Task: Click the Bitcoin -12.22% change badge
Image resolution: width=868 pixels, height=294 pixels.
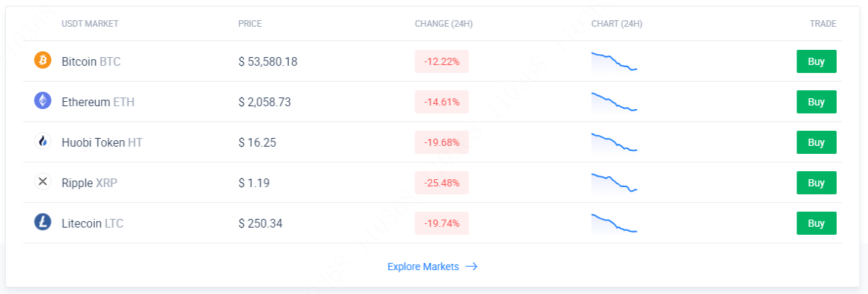Action: pos(442,61)
